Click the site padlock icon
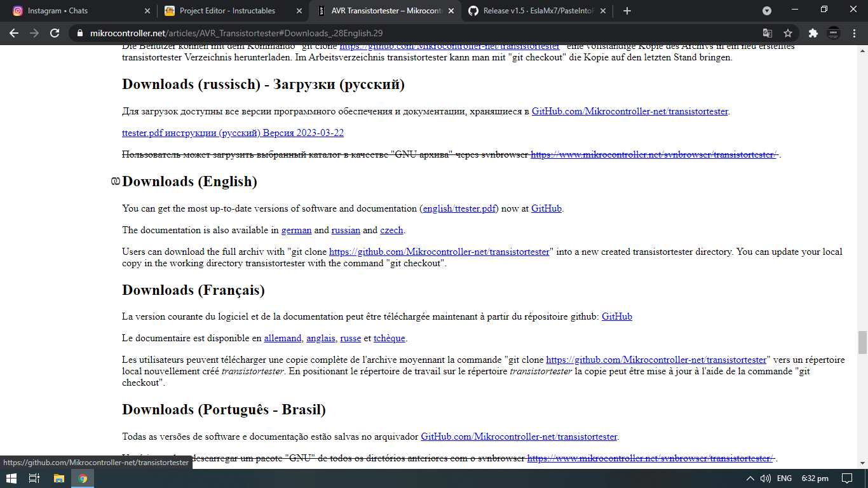This screenshot has width=868, height=488. click(80, 33)
